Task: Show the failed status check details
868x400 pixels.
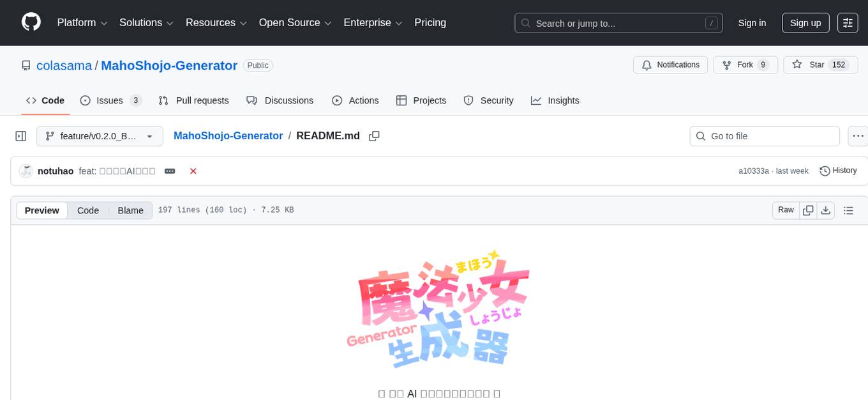Action: point(193,171)
